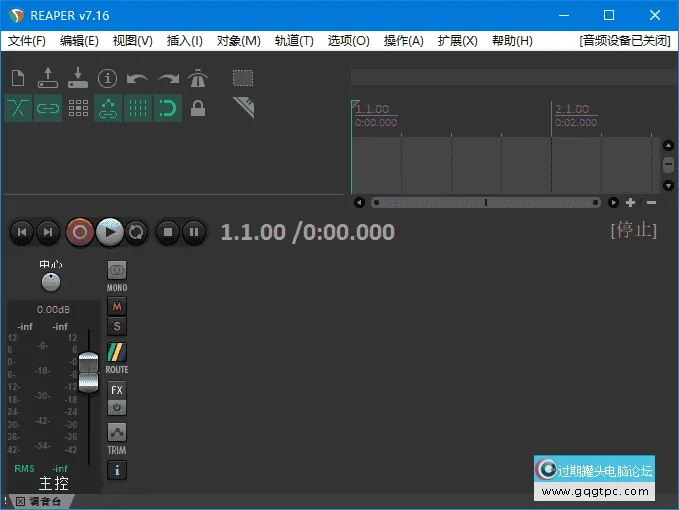Click the New Project icon

[x=18, y=78]
